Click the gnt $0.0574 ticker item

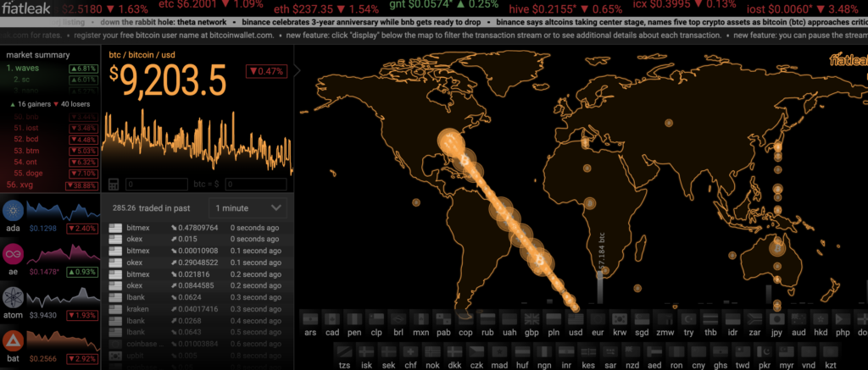click(444, 5)
